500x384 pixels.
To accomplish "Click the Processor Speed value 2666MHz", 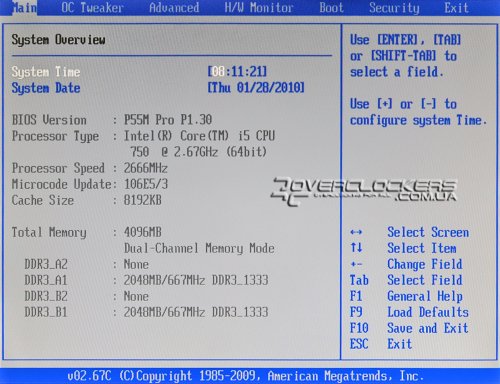I will [x=146, y=168].
